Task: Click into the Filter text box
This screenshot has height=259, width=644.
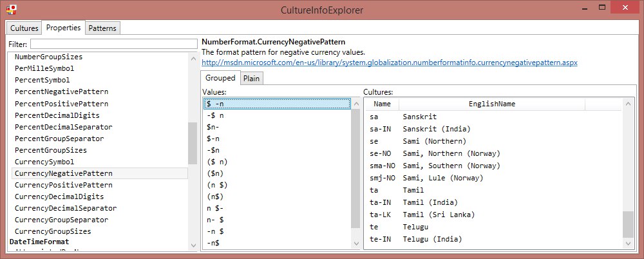Action: coord(114,44)
